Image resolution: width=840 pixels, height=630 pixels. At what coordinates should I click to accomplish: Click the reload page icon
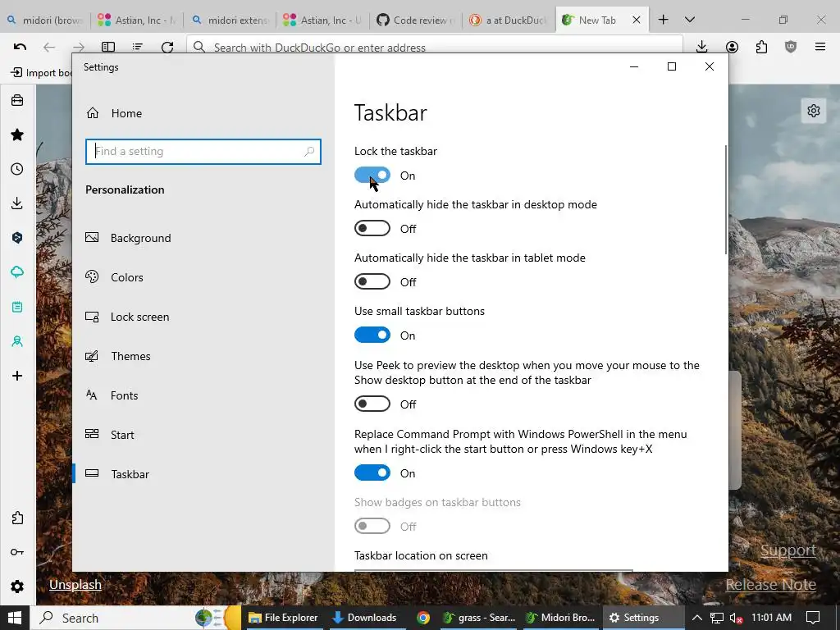click(167, 47)
